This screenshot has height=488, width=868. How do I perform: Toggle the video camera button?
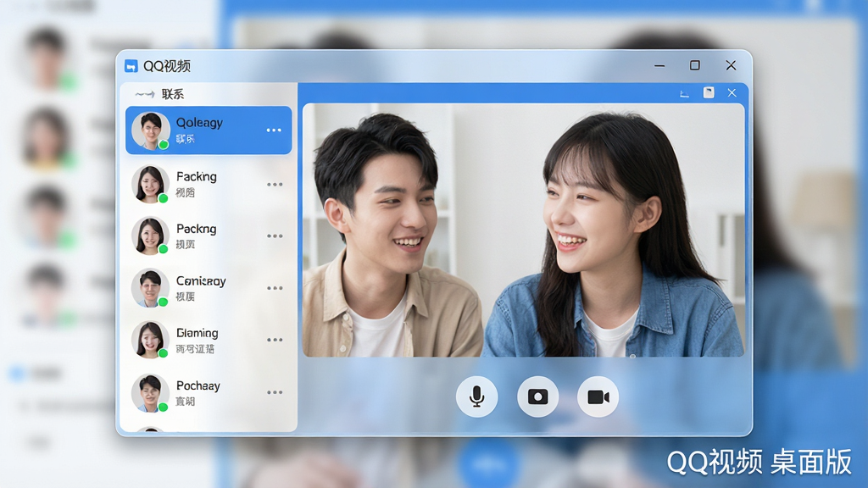tap(598, 396)
